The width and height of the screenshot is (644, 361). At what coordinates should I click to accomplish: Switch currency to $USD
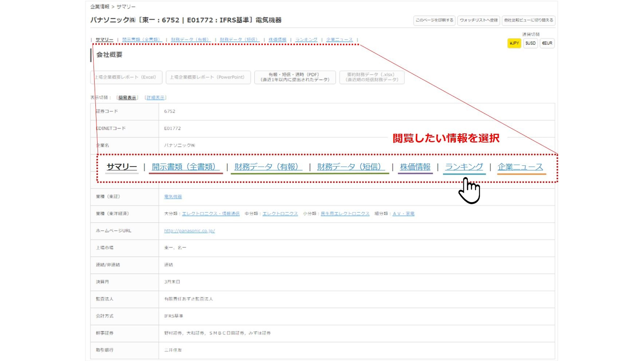click(x=530, y=43)
